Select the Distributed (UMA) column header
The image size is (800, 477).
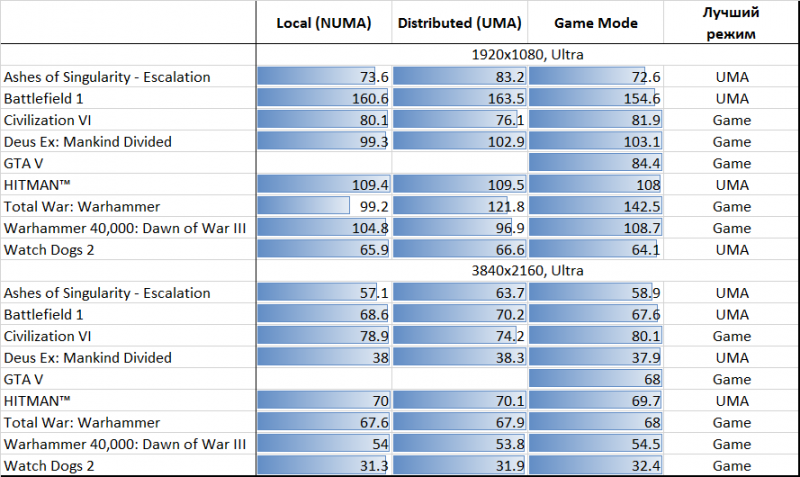(x=460, y=23)
